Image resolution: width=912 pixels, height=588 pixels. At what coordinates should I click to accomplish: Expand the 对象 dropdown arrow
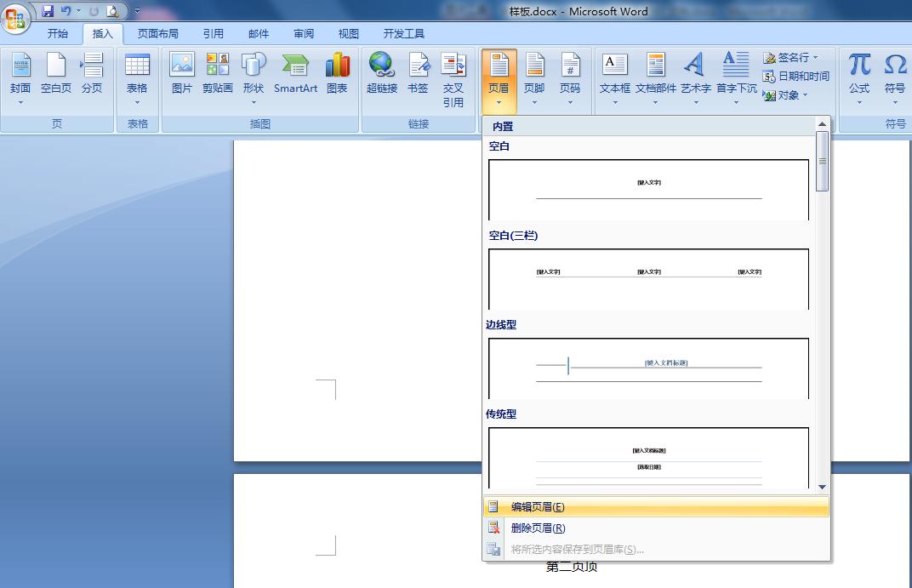click(806, 94)
